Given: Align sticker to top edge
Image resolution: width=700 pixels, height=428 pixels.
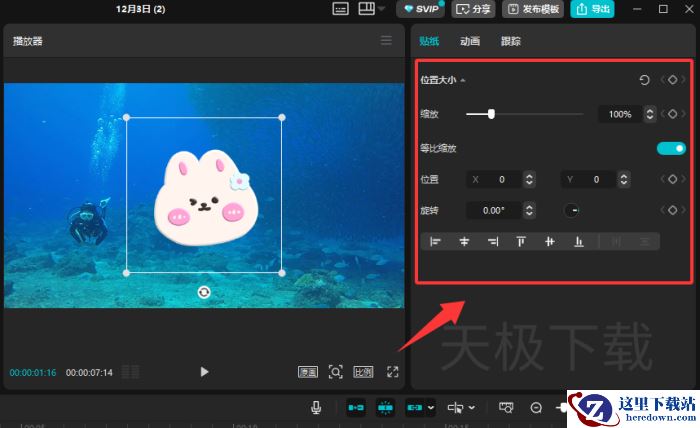Looking at the screenshot, I should point(521,241).
